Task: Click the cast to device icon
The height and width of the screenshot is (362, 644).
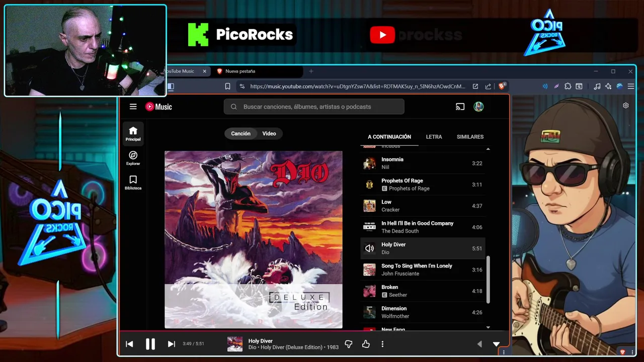Action: pos(460,107)
